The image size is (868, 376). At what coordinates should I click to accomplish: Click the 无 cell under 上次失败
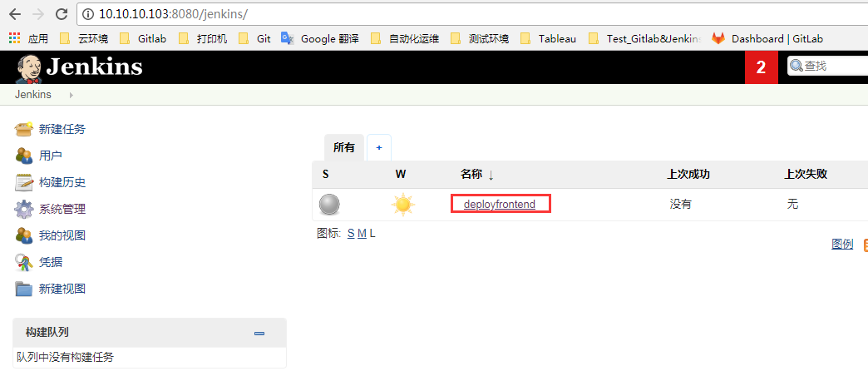pos(792,205)
